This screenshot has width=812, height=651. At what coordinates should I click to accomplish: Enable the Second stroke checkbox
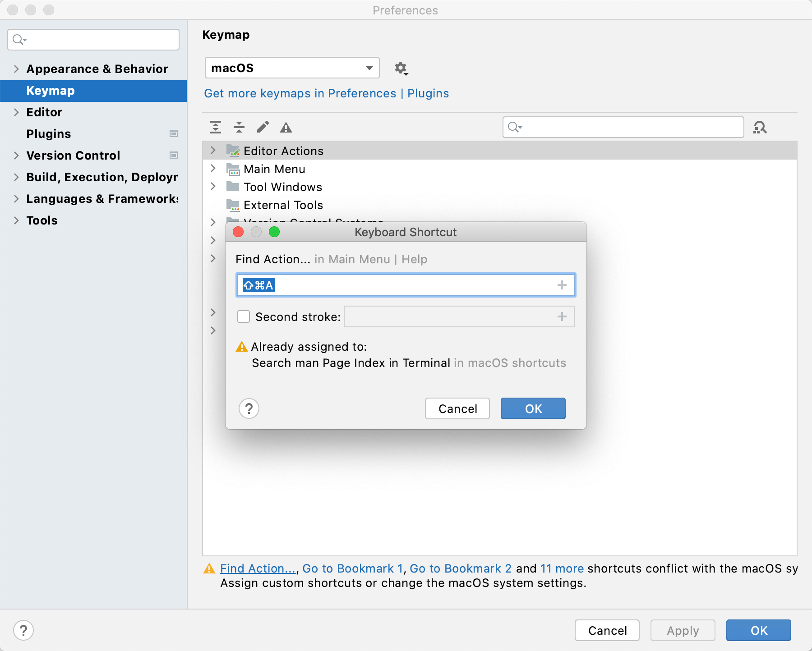(x=244, y=316)
